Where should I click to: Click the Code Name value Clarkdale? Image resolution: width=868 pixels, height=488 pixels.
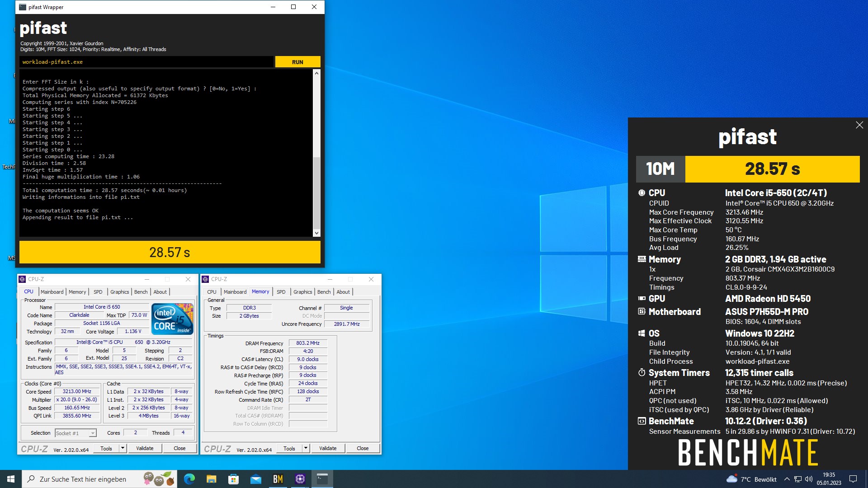(x=79, y=315)
